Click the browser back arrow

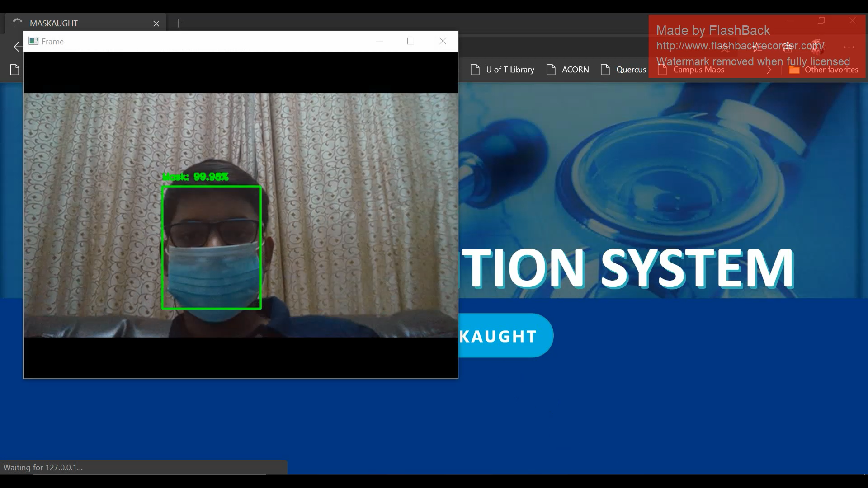tap(17, 47)
